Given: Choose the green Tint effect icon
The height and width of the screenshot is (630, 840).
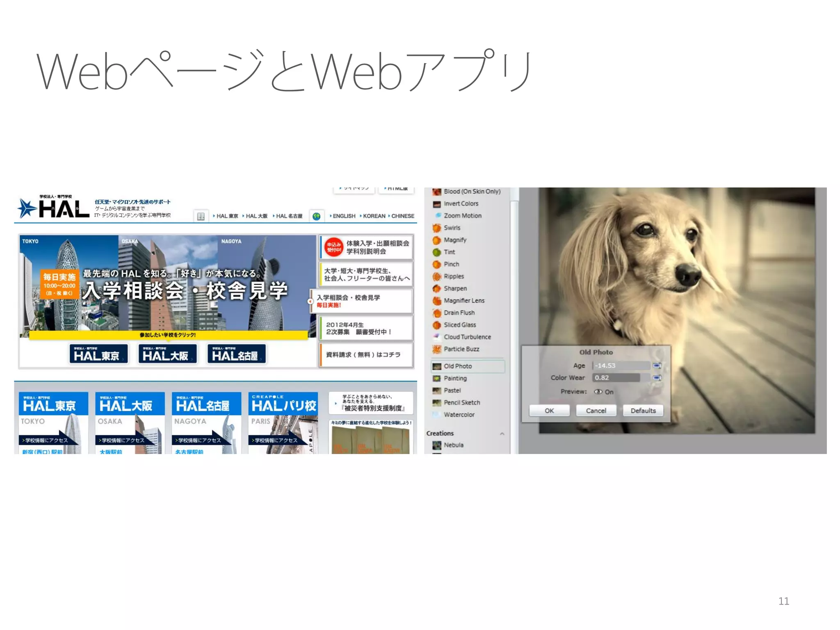Looking at the screenshot, I should tap(436, 252).
